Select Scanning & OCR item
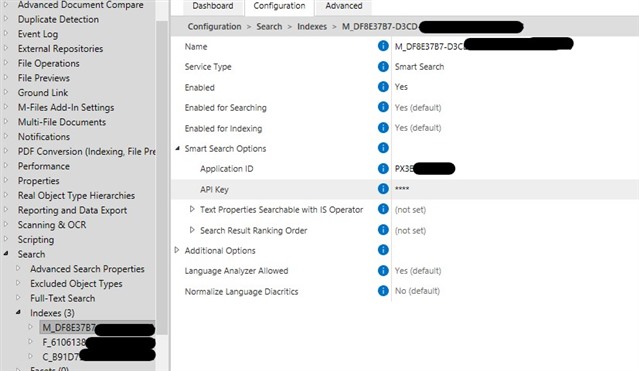The width and height of the screenshot is (639, 371). click(x=52, y=225)
